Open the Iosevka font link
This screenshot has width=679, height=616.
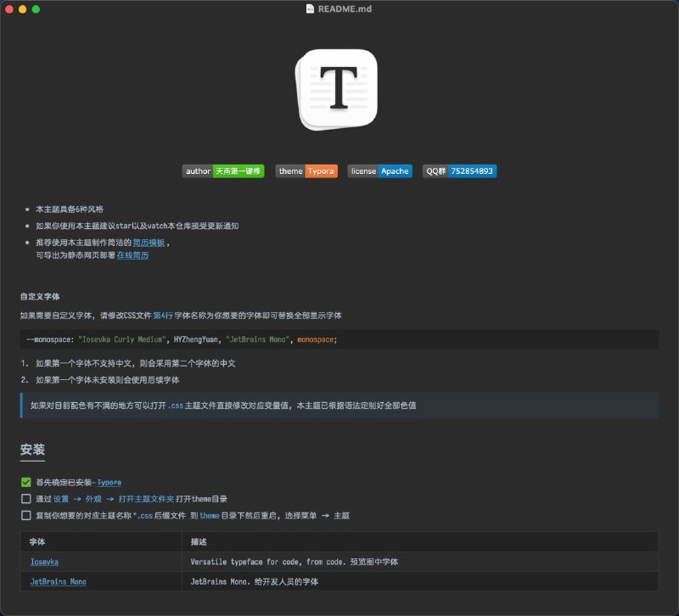(x=44, y=562)
